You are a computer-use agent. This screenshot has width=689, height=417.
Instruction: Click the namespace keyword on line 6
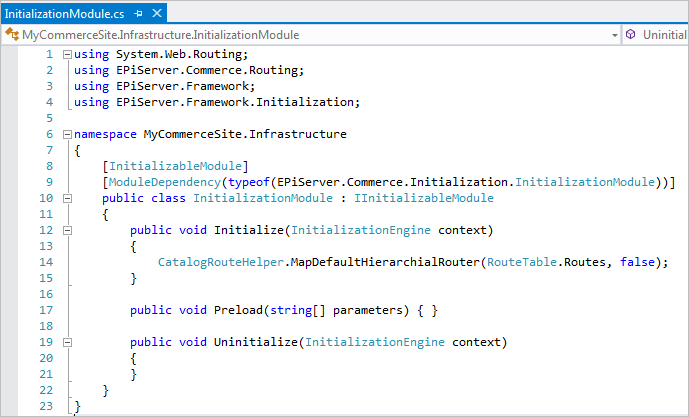[x=105, y=134]
